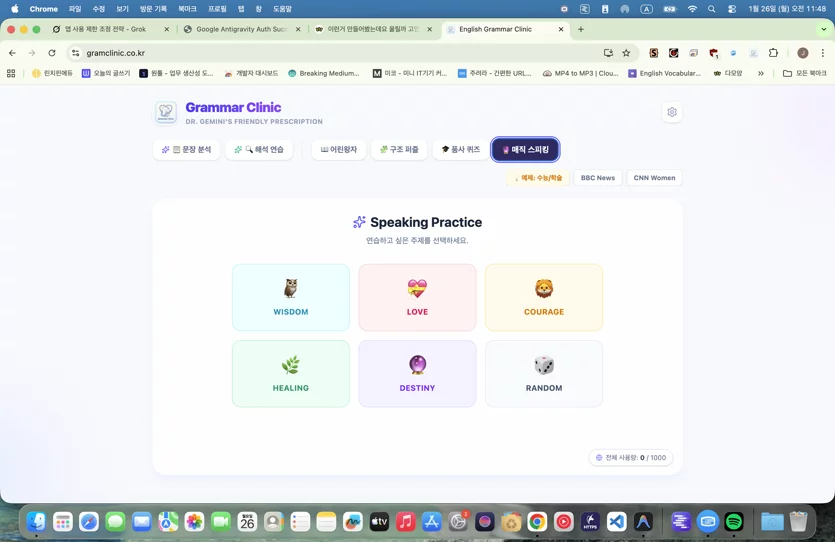This screenshot has width=835, height=542.
Task: Open the Chrome extensions puzzle icon
Action: coord(773,53)
